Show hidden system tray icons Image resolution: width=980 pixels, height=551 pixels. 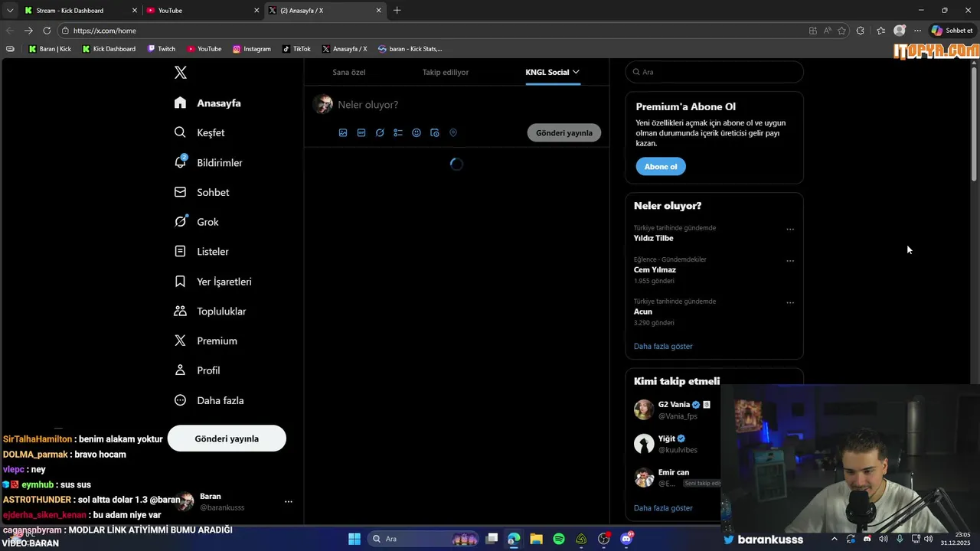pyautogui.click(x=835, y=539)
